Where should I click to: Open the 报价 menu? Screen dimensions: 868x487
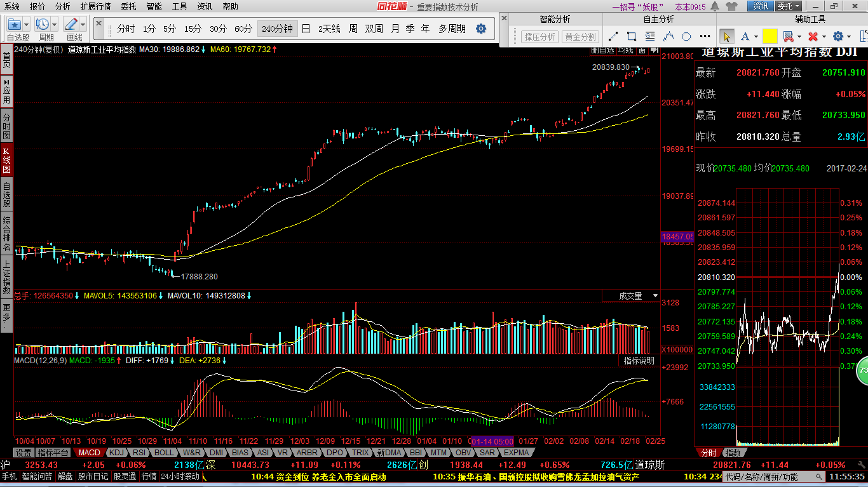[37, 6]
